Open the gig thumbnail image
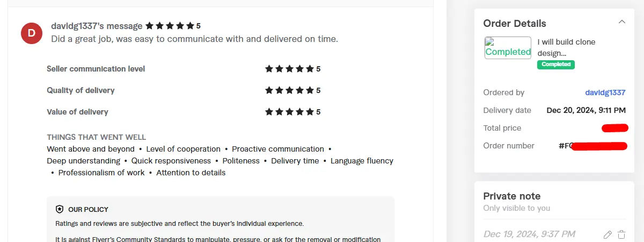644x242 pixels. [x=508, y=48]
